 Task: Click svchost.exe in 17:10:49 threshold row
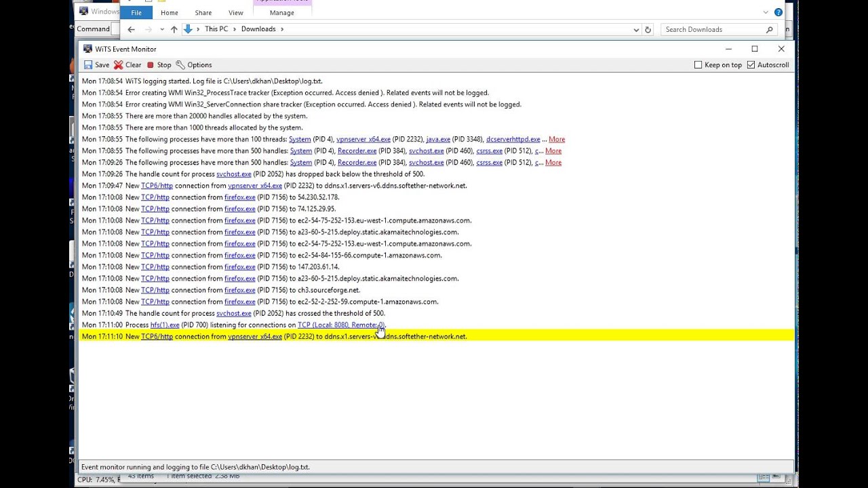[234, 314]
